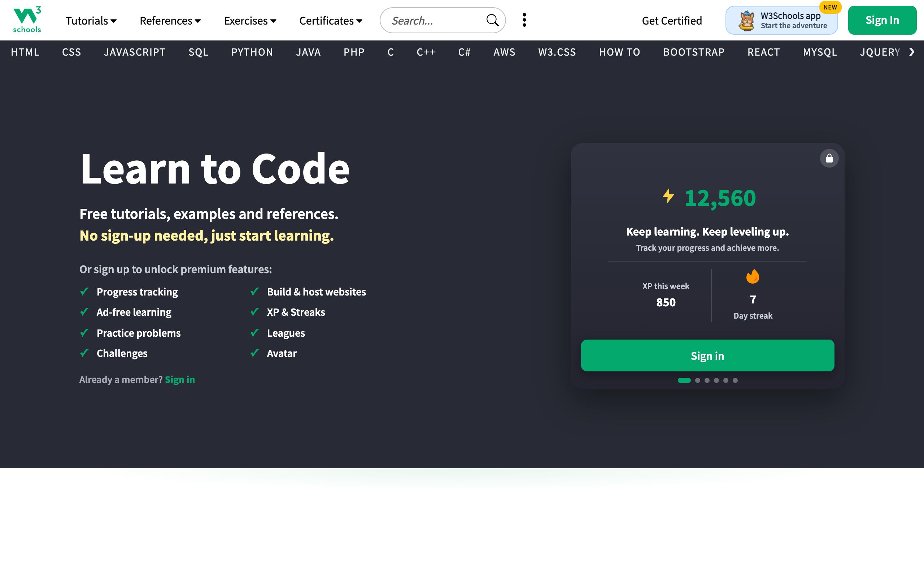924x578 pixels.
Task: Expand the Tutorials dropdown
Action: 91,21
